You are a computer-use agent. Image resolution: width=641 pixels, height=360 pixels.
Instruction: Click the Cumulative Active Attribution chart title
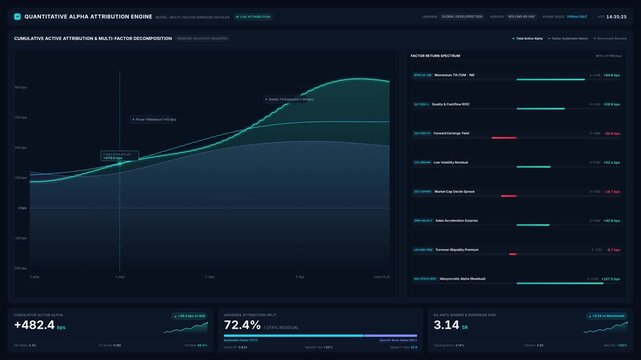point(93,38)
